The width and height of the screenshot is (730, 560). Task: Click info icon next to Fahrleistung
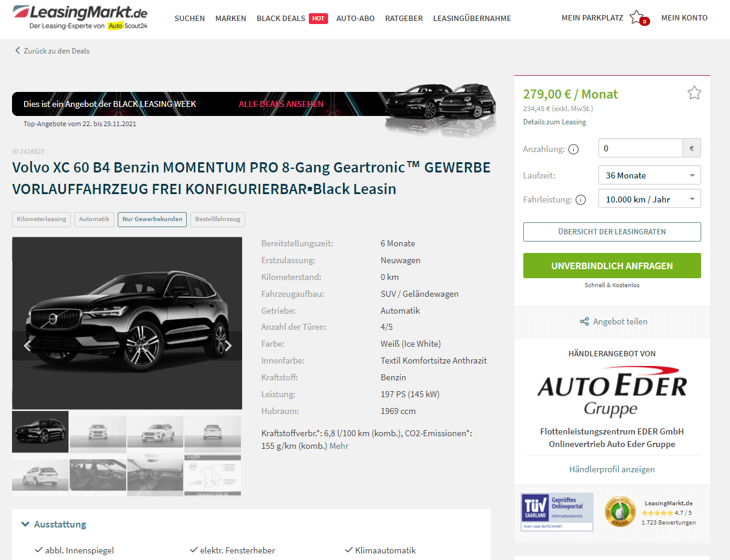(580, 200)
